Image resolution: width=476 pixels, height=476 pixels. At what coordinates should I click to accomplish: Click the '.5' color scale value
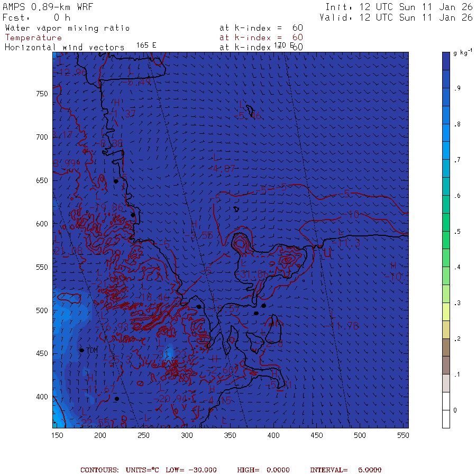pyautogui.click(x=457, y=232)
